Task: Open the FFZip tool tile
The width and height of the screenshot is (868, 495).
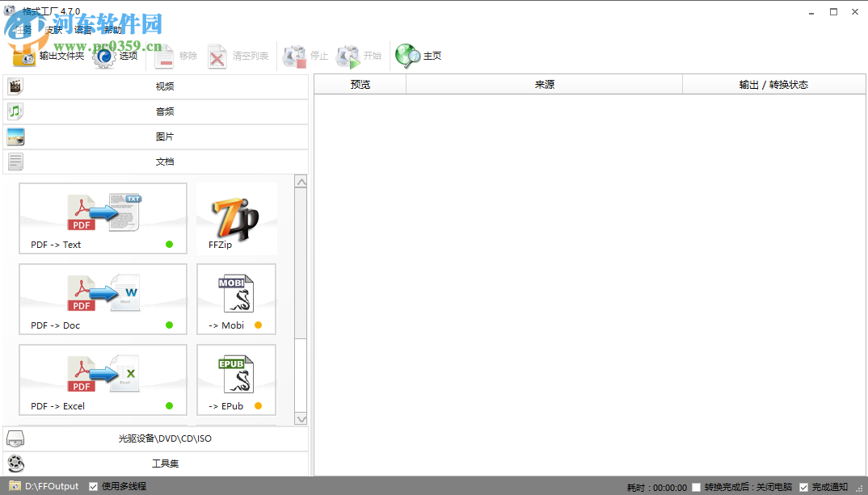Action: [236, 219]
